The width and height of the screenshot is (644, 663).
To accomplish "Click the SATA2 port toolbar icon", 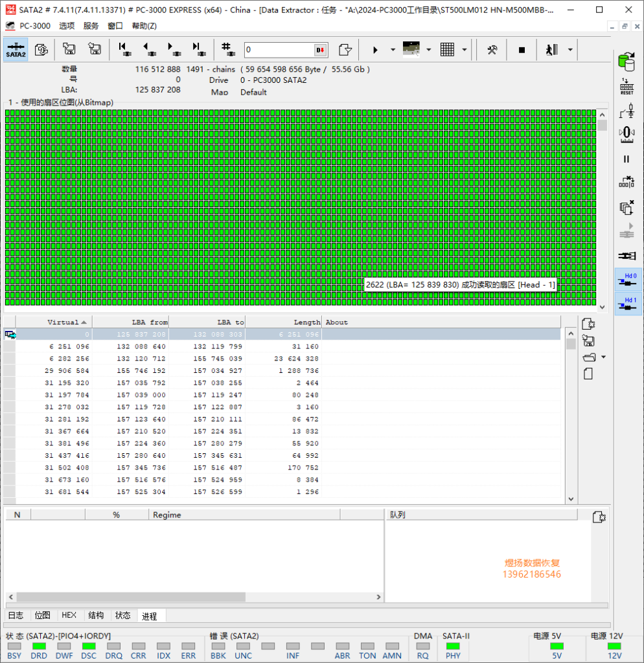I will [x=16, y=49].
